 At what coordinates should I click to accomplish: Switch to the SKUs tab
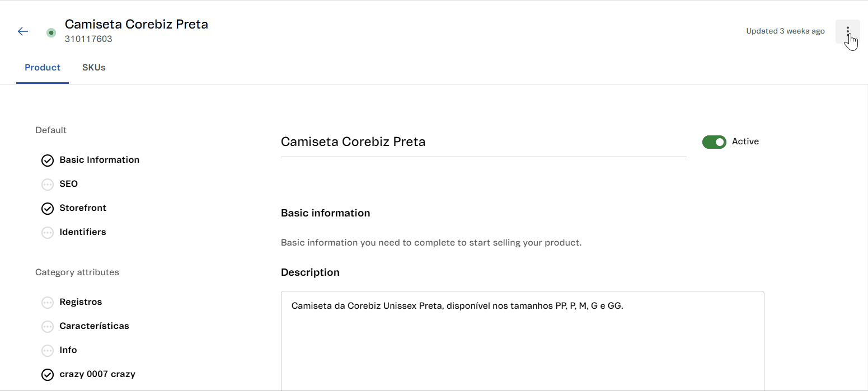click(x=94, y=68)
